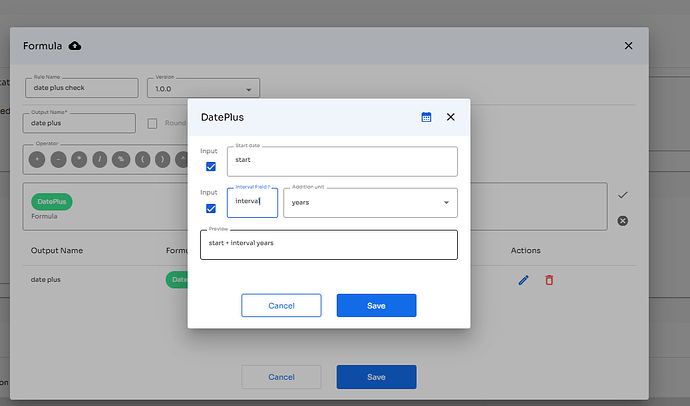Toggle the Input checkbox for Interval Field
The width and height of the screenshot is (690, 406).
coord(211,208)
